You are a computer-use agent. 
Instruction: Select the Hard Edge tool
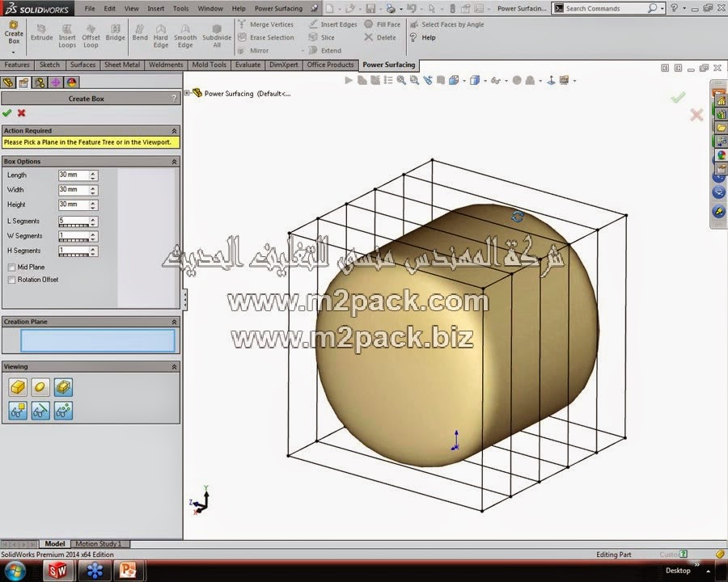point(161,36)
